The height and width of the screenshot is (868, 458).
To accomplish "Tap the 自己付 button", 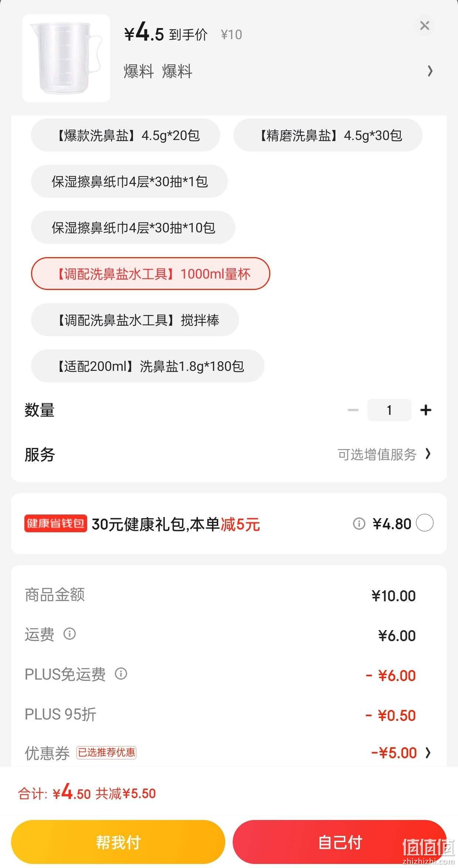I will coord(340,843).
